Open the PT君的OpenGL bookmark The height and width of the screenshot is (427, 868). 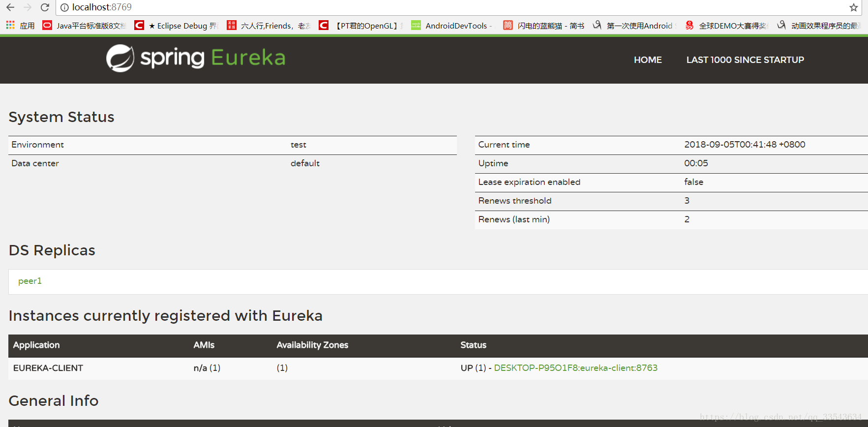tap(361, 26)
